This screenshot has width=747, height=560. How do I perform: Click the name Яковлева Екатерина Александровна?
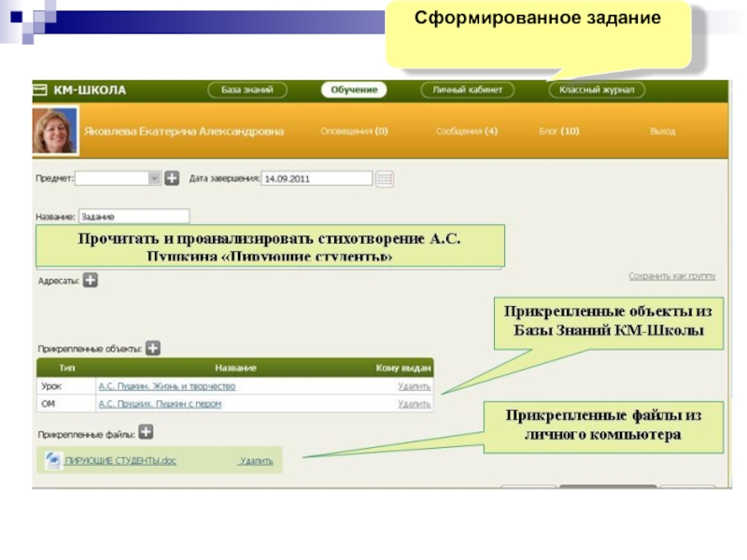coord(184,131)
